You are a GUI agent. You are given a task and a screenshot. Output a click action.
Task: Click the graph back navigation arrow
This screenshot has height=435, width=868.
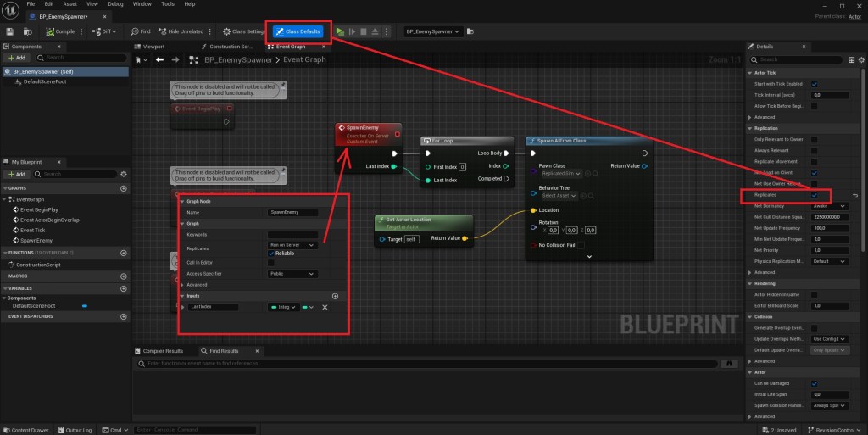coord(159,60)
